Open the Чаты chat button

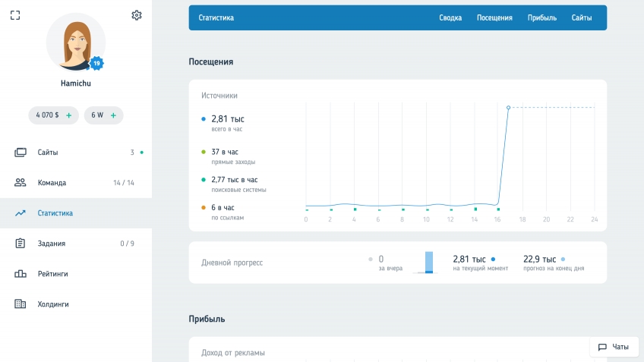pyautogui.click(x=614, y=347)
